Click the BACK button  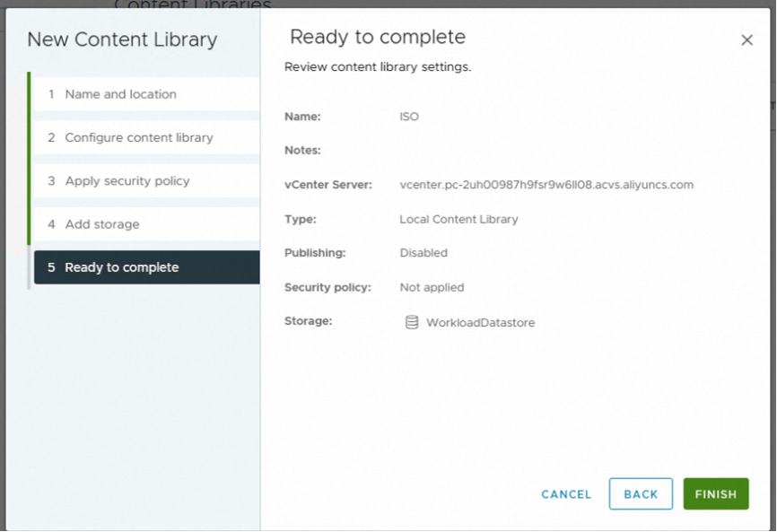[x=641, y=494]
